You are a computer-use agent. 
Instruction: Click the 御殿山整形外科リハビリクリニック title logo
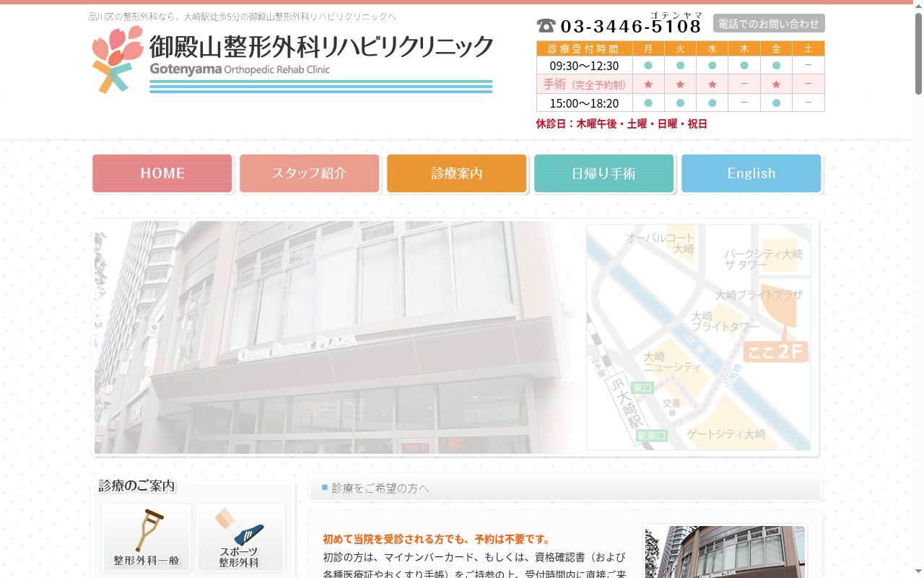(x=321, y=48)
